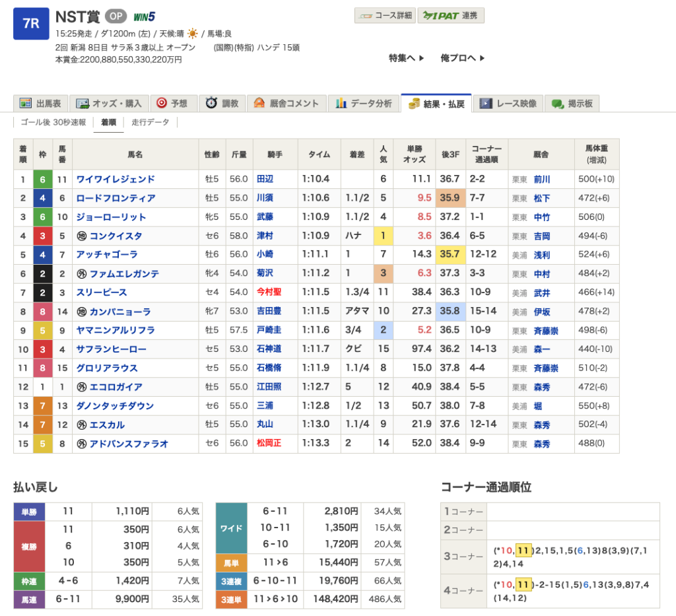The height and width of the screenshot is (616, 676).
Task: Click the video icon beside レース映像
Action: (486, 104)
